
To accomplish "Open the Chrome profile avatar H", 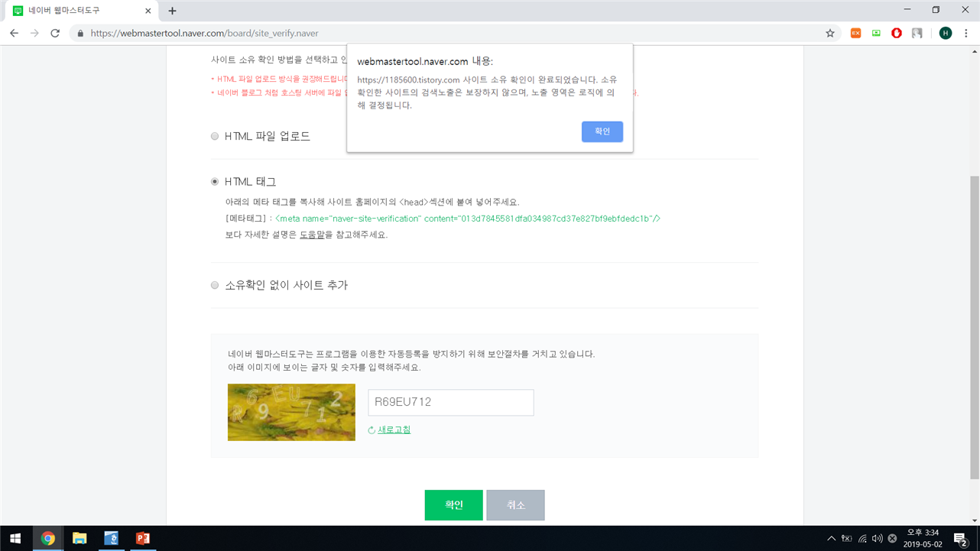I will (x=946, y=34).
